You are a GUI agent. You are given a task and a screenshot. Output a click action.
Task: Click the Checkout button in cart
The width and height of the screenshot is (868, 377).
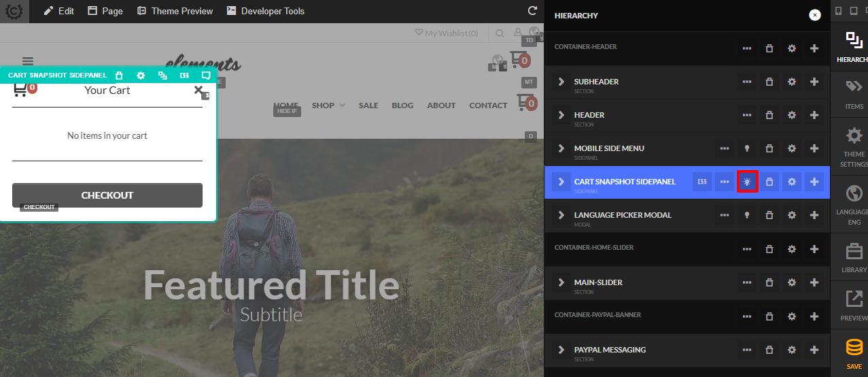(x=107, y=195)
